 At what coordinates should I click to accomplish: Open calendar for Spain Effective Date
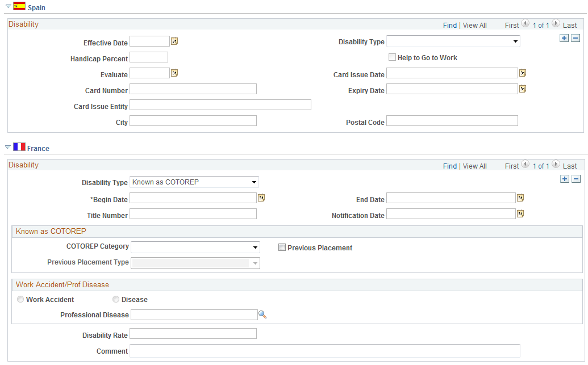click(x=174, y=41)
